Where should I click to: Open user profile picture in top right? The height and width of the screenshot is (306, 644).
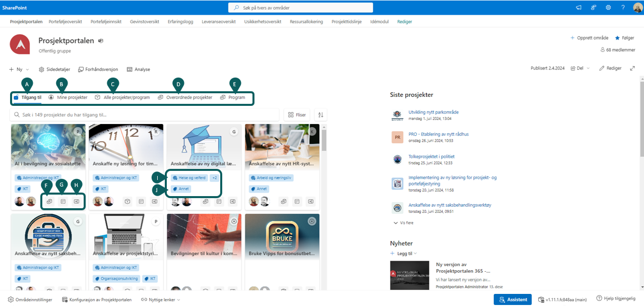tap(637, 8)
